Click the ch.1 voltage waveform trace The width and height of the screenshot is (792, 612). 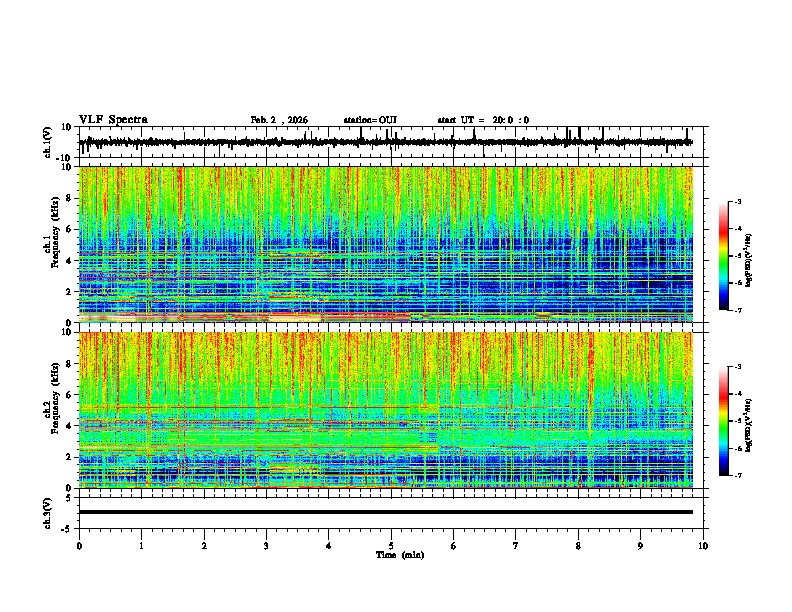click(385, 142)
